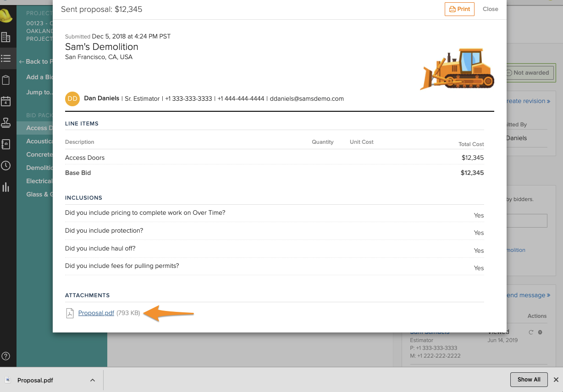Click the clock icon in sidebar
The width and height of the screenshot is (563, 392).
click(x=6, y=165)
